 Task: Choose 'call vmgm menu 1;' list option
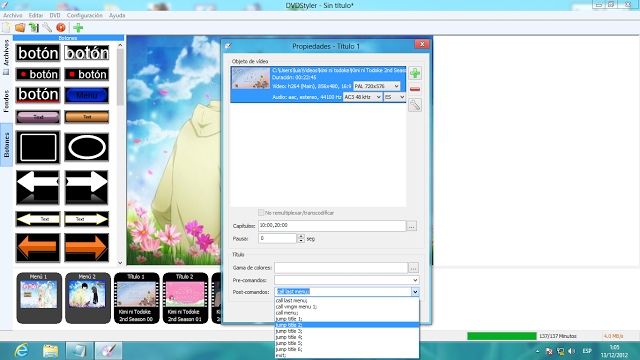tap(347, 307)
